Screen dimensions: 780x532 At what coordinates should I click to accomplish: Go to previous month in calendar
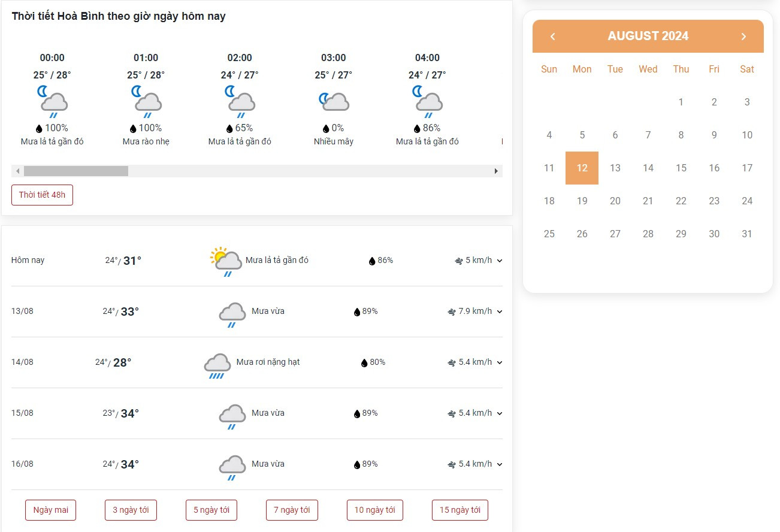pos(552,37)
